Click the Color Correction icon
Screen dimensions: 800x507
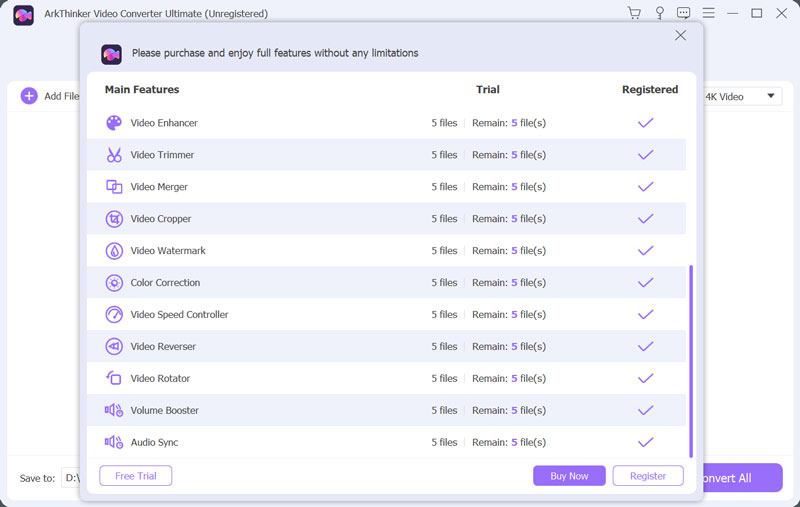(114, 283)
